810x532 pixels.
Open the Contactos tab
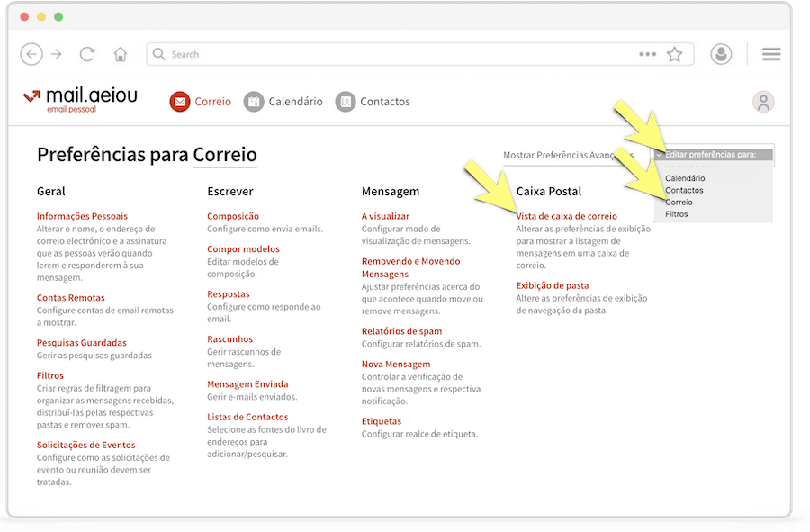pyautogui.click(x=373, y=102)
